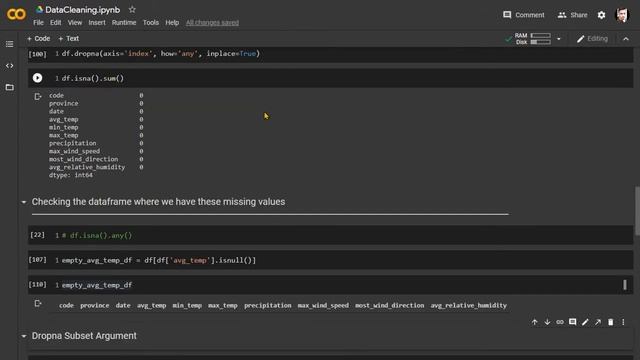Click the province column header
The image size is (640, 360).
(95, 305)
